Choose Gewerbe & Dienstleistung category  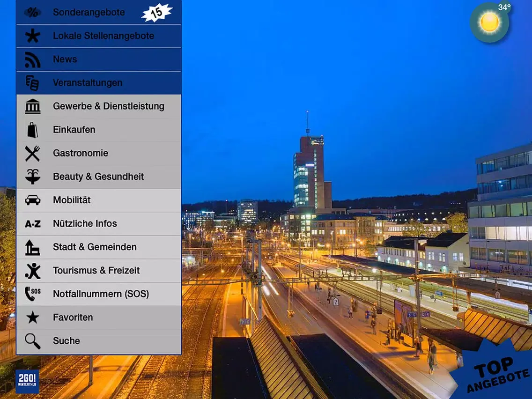pos(99,106)
